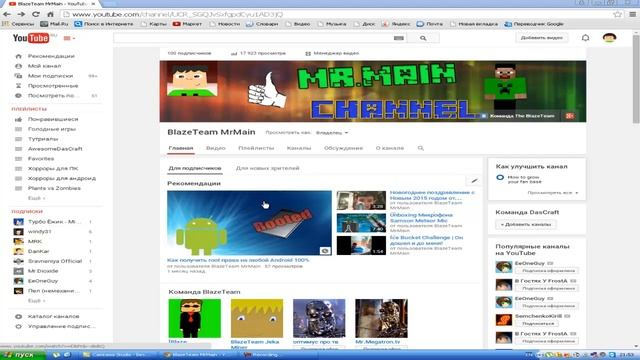Switch to the Каналы tab

pos(299,148)
